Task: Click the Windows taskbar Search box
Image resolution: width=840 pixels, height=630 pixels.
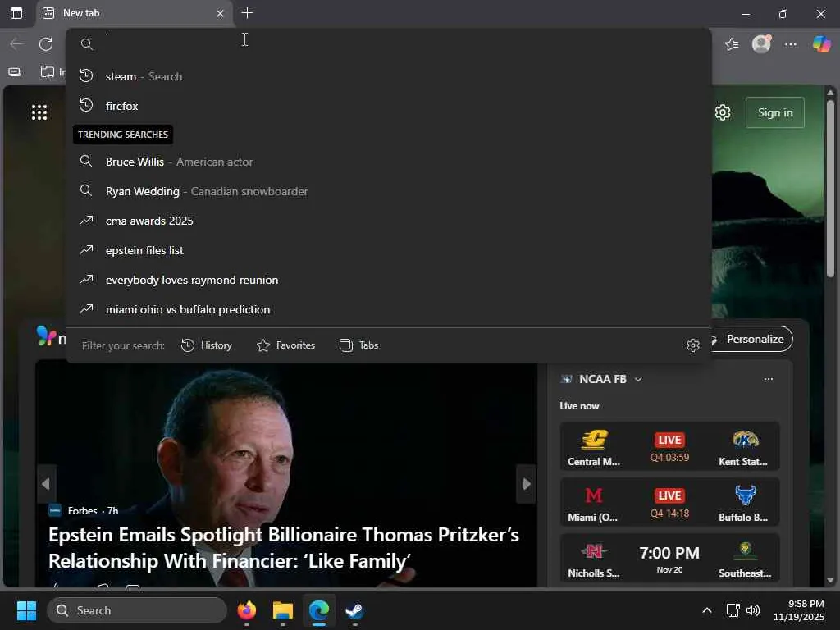Action: (x=137, y=610)
